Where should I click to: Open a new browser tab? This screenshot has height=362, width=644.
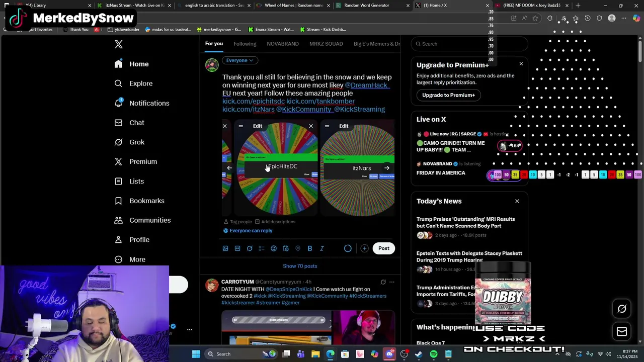coord(578,6)
